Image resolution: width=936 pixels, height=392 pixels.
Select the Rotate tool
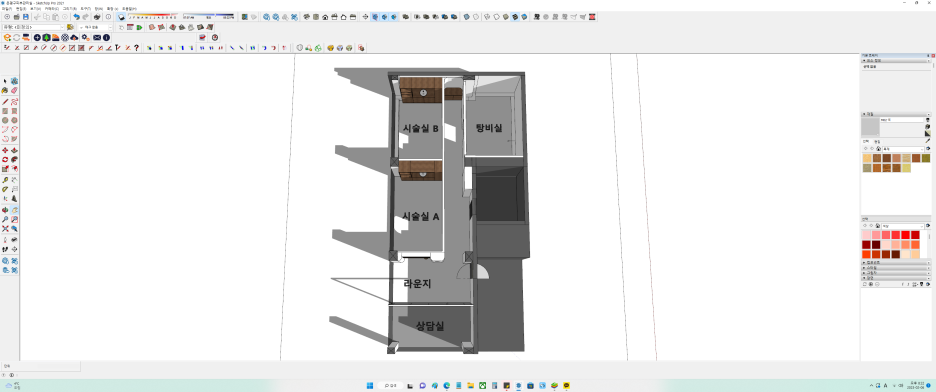[x=5, y=159]
